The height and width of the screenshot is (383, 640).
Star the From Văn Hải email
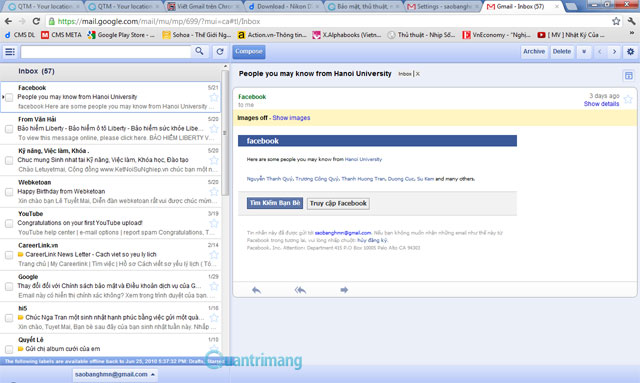click(x=214, y=129)
